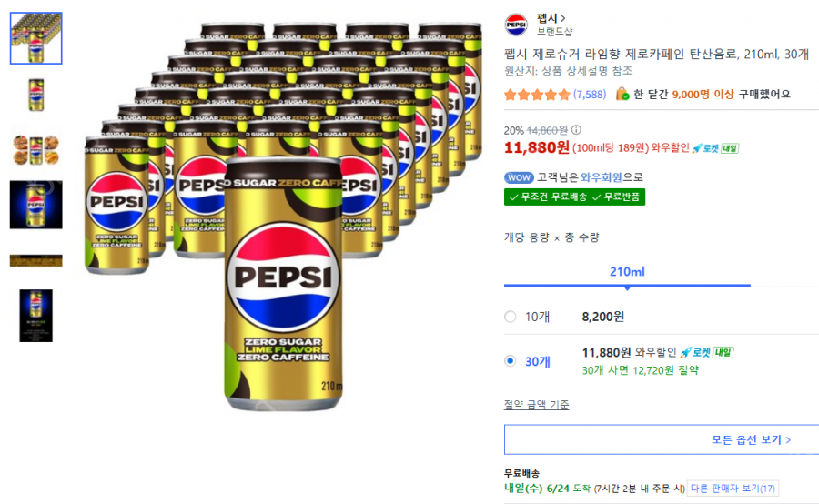Viewport: 819px width, 504px height.
Task: Click 다른 판매자 보기(17) button
Action: click(733, 489)
